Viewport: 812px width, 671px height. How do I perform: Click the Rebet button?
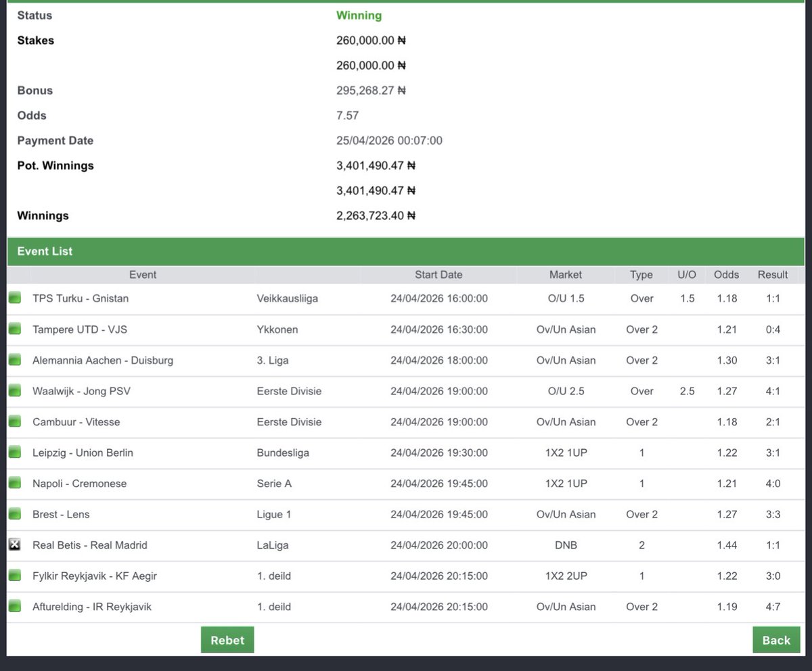(x=227, y=639)
